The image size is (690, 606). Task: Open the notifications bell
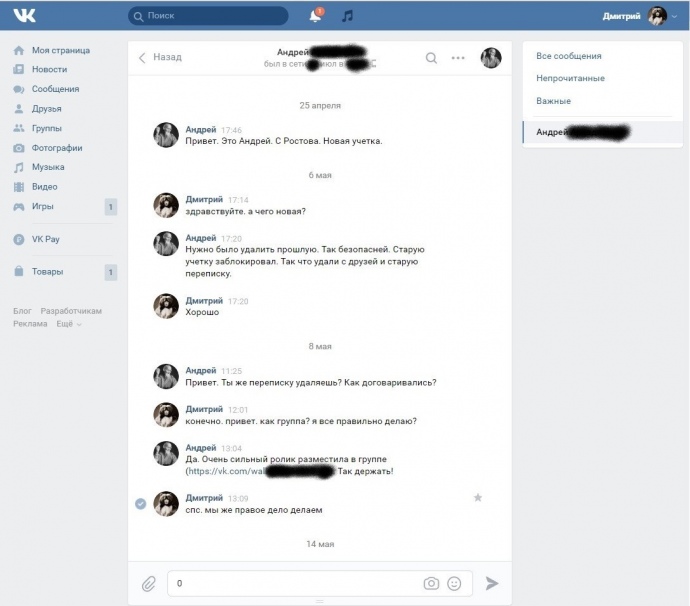[x=316, y=15]
